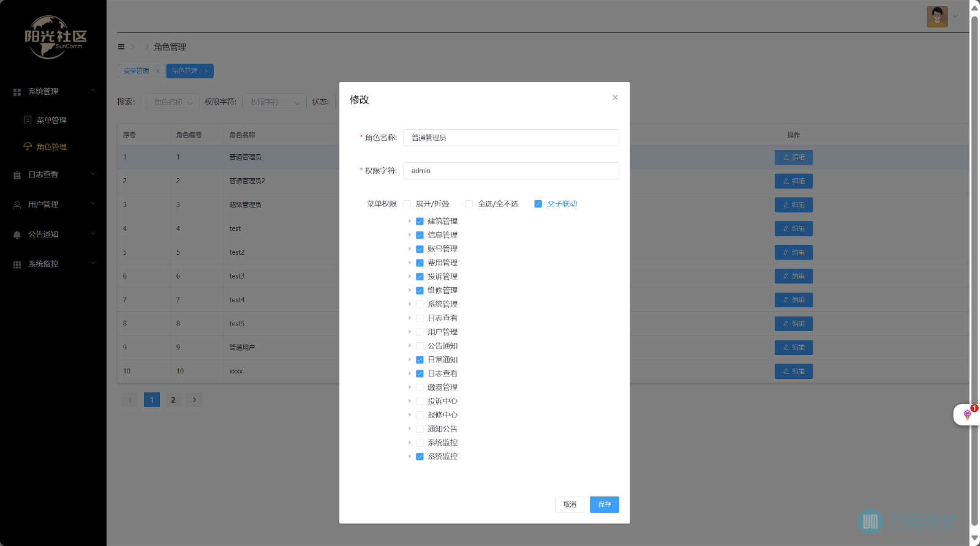Expand the 费用管理 tree node arrow
The image size is (980, 546).
coord(410,263)
